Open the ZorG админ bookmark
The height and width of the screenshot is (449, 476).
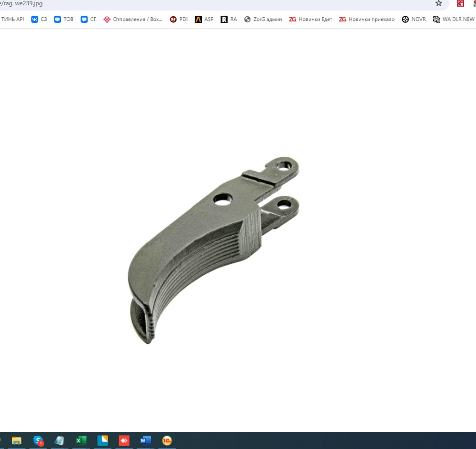tap(263, 19)
